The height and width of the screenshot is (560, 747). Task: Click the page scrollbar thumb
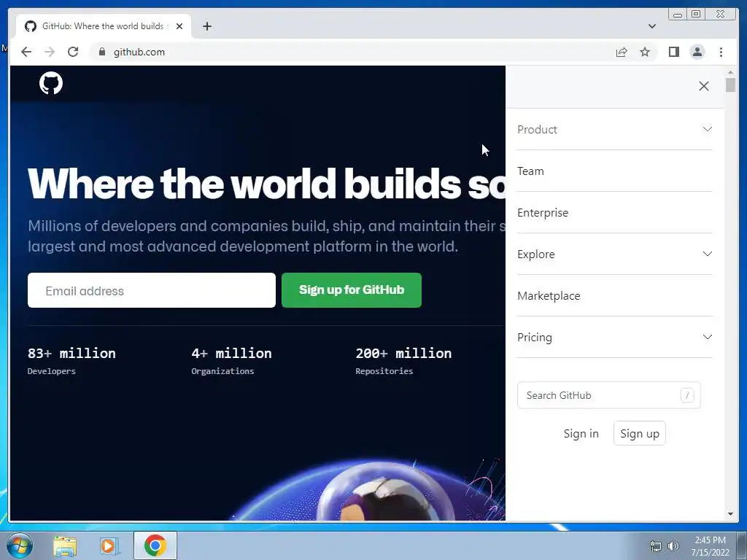(730, 85)
